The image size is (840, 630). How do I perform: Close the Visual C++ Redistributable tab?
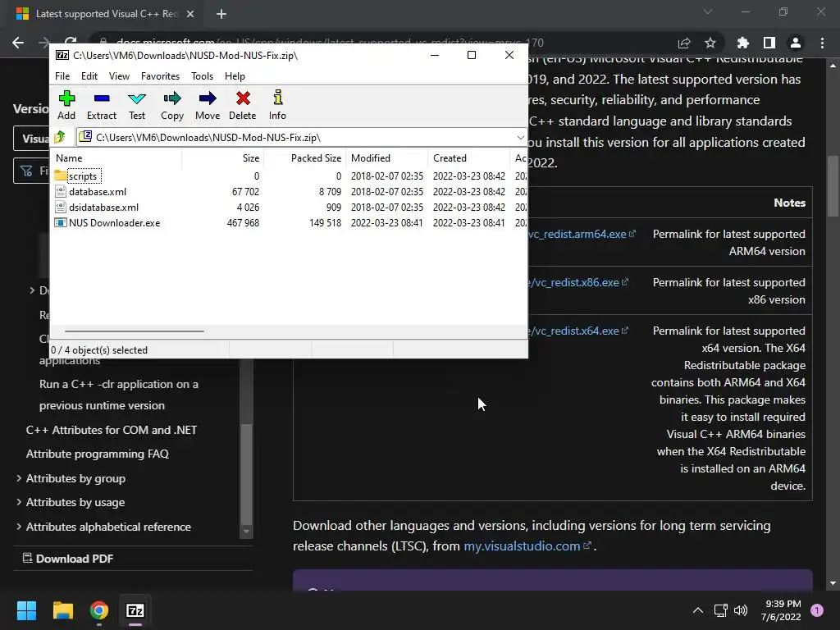pyautogui.click(x=190, y=14)
